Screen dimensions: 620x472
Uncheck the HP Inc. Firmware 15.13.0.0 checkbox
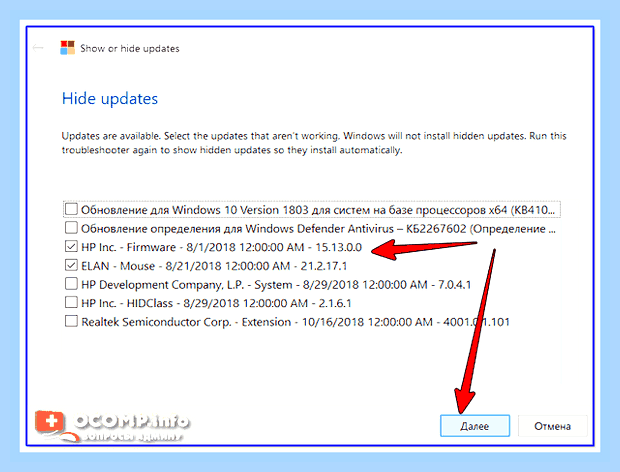(x=71, y=247)
